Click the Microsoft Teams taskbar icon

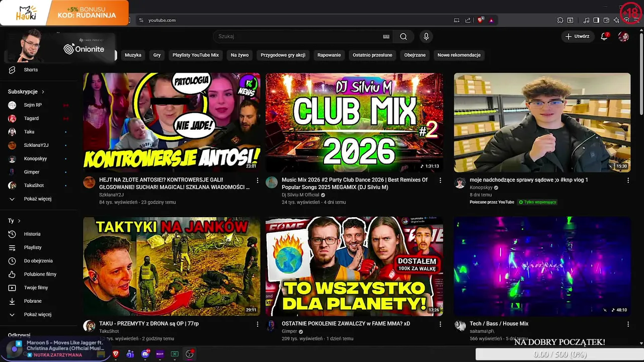[x=130, y=354]
